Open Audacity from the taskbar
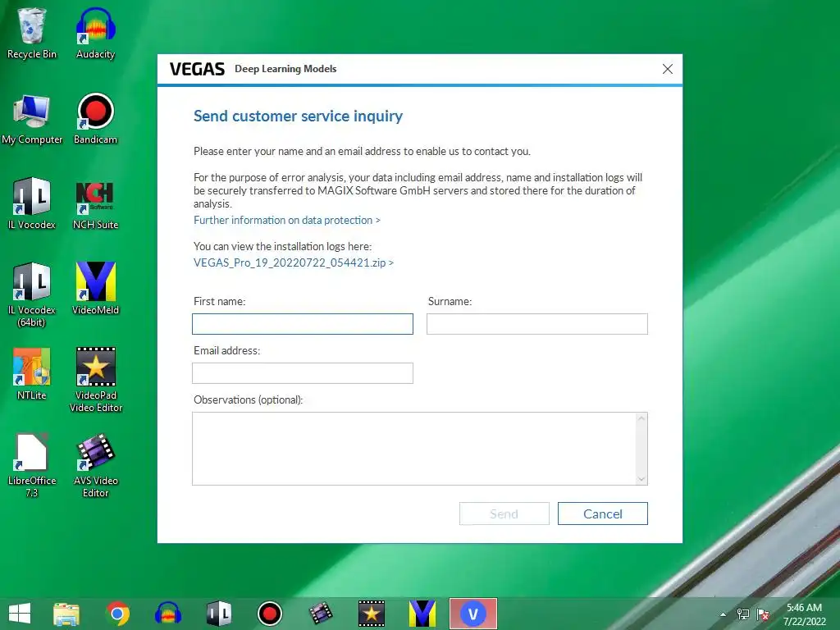840x630 pixels. click(x=167, y=614)
